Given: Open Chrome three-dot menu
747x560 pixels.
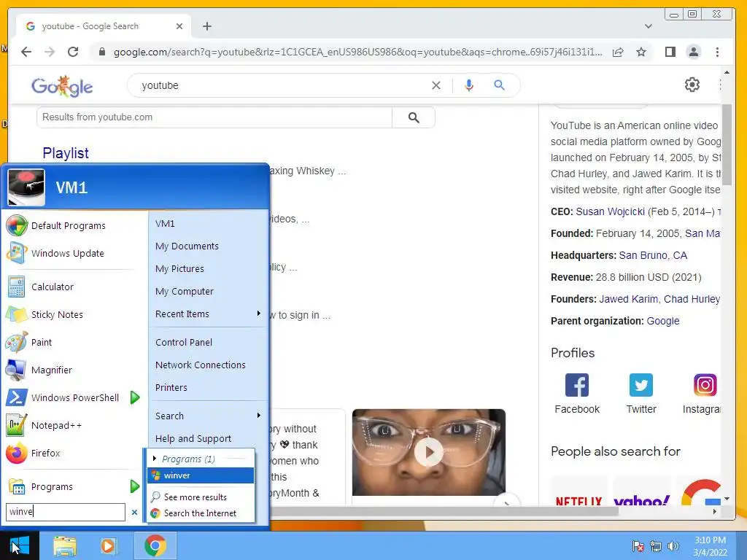Looking at the screenshot, I should (718, 52).
